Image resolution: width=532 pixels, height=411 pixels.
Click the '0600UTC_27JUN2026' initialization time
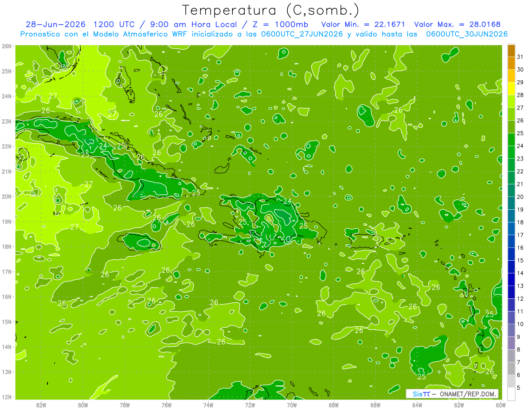point(302,34)
